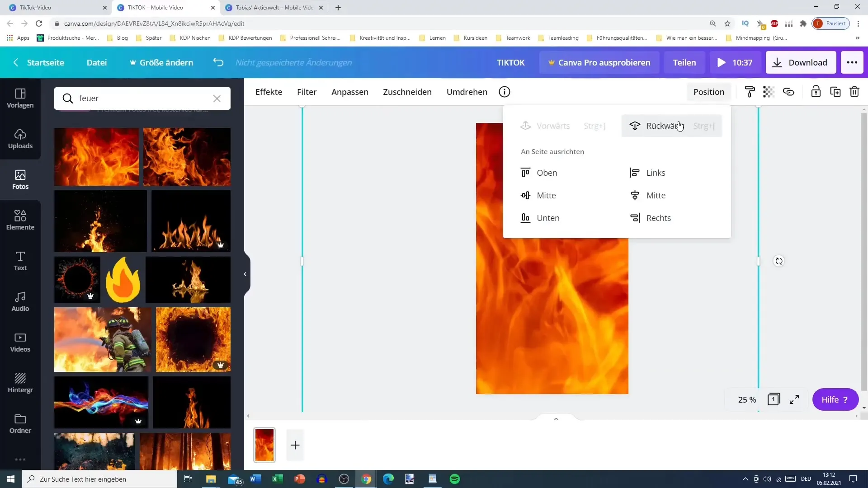Click the info icon next to Umdrehen
Image resolution: width=868 pixels, height=488 pixels.
click(x=505, y=92)
